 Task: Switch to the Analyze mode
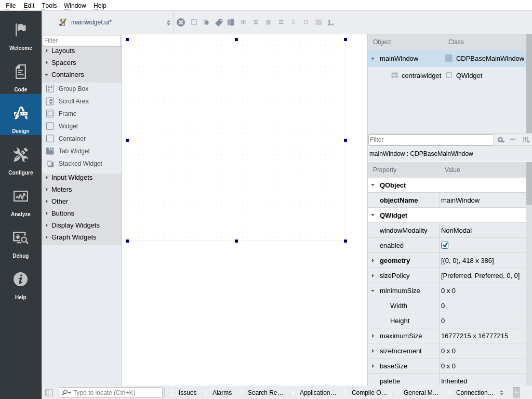coord(21,202)
